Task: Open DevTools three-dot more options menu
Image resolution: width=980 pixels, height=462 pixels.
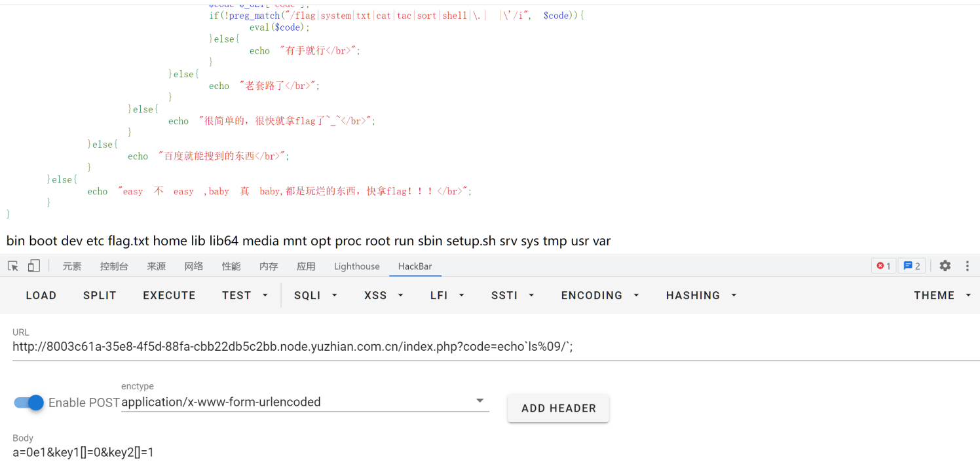Action: coord(967,266)
